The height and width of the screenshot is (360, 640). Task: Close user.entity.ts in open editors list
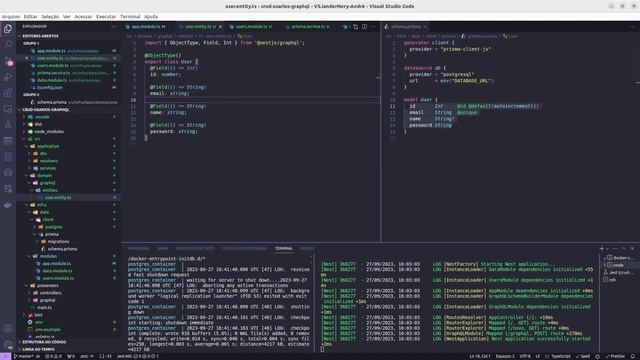coord(27,58)
